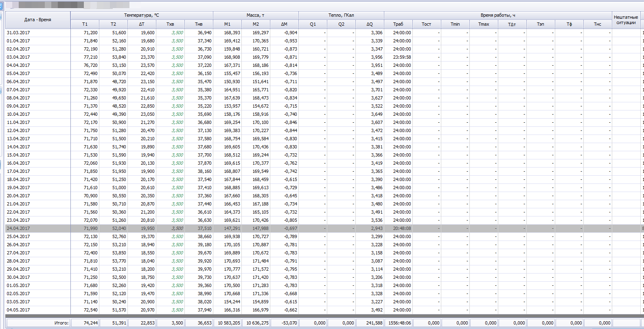Select the M2 column header
This screenshot has width=644, height=329.
[256, 24]
